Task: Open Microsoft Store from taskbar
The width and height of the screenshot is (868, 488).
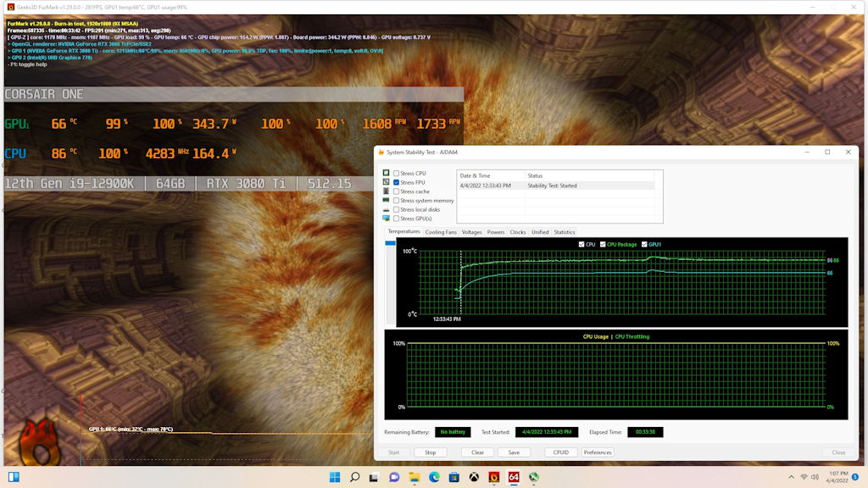Action: coord(454,477)
